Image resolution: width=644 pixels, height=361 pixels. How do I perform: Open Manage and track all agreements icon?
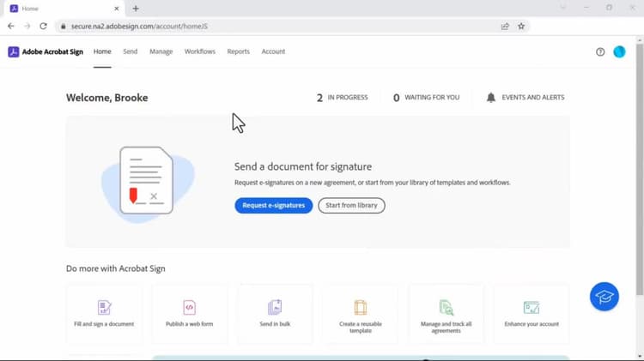446,307
